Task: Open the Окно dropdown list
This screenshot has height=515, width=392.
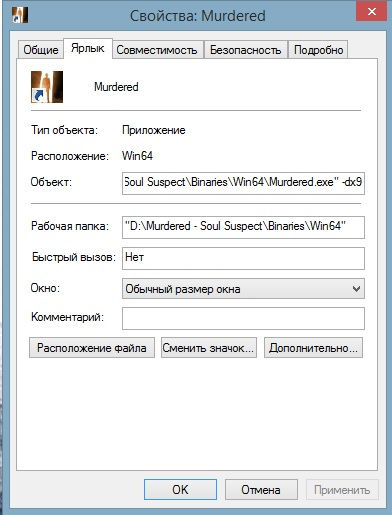Action: tap(243, 289)
